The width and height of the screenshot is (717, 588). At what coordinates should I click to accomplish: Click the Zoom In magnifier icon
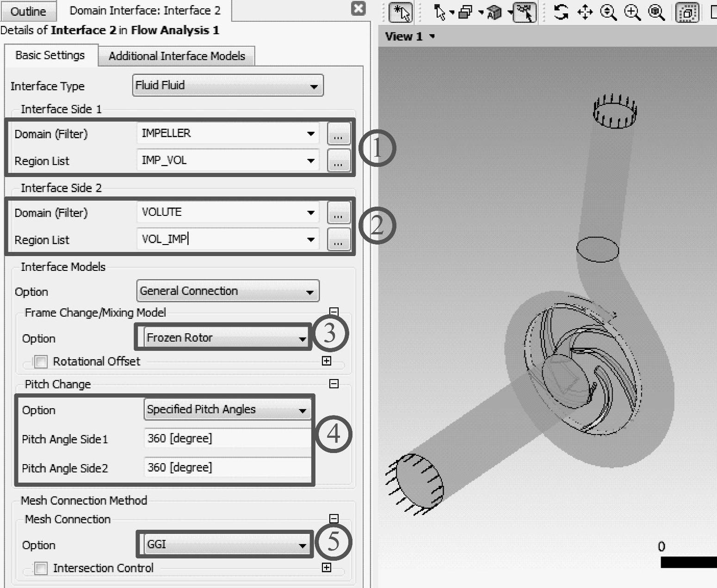[x=632, y=12]
